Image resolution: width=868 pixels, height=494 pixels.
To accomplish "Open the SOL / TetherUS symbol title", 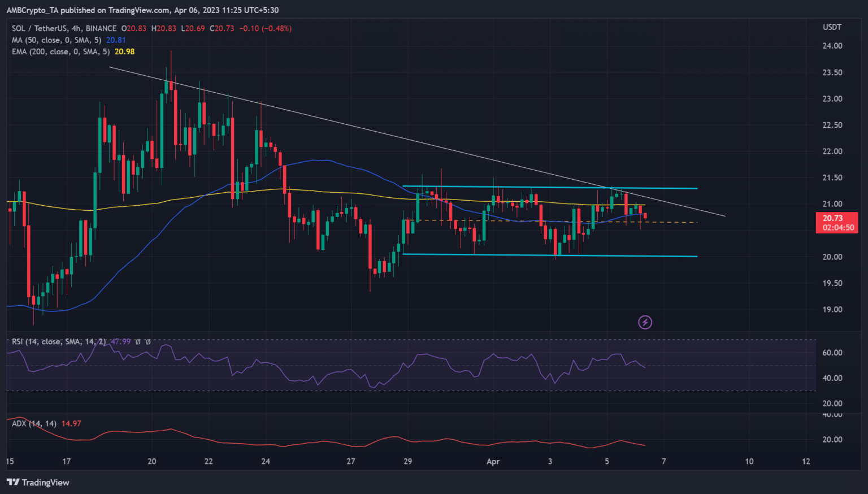I will [x=64, y=28].
